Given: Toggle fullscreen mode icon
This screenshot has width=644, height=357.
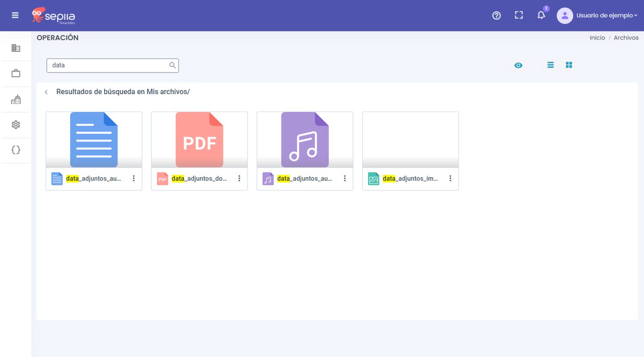Looking at the screenshot, I should [x=519, y=15].
